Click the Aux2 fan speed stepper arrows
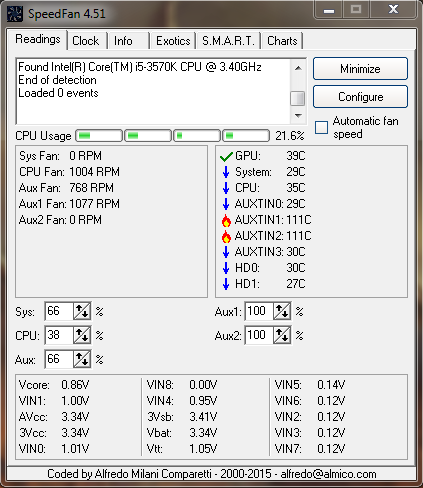This screenshot has height=488, width=423. tap(282, 335)
